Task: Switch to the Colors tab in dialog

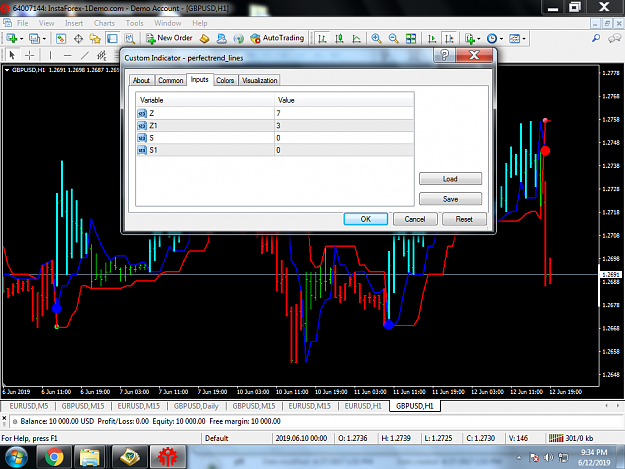Action: tap(225, 80)
